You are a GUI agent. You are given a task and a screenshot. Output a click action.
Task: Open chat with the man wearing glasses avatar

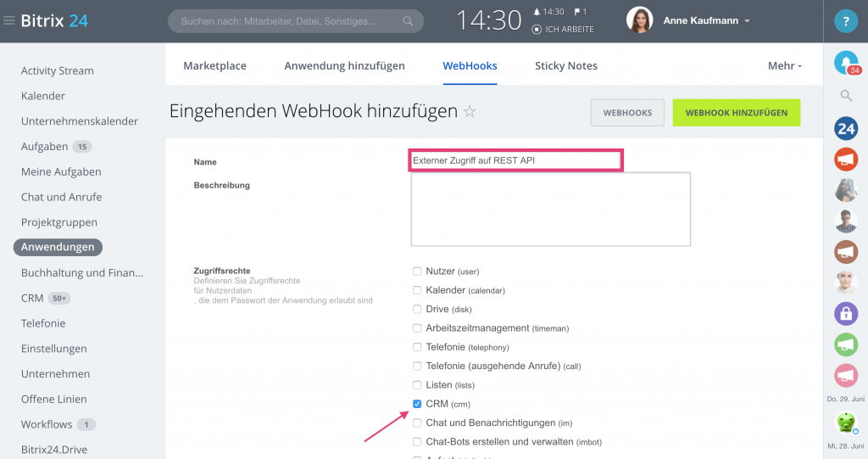846,221
